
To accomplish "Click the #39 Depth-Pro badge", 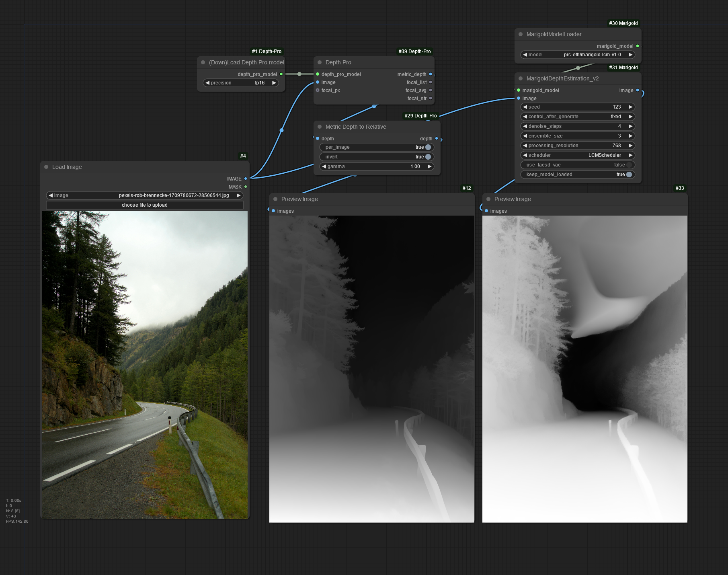I will [x=414, y=51].
